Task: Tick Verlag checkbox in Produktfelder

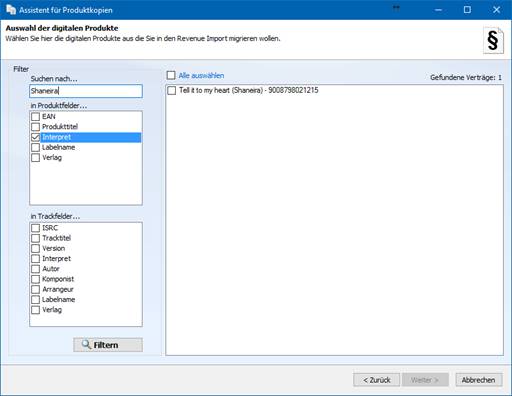Action: [x=35, y=158]
